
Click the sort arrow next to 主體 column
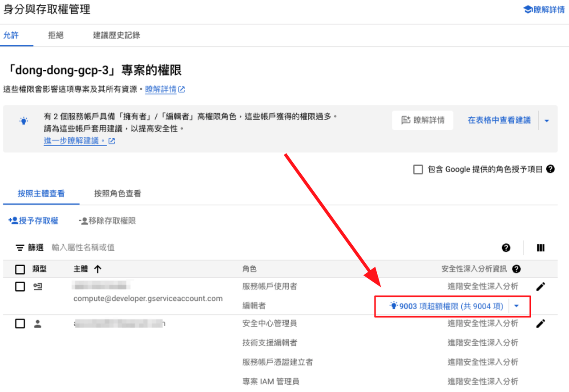click(98, 269)
